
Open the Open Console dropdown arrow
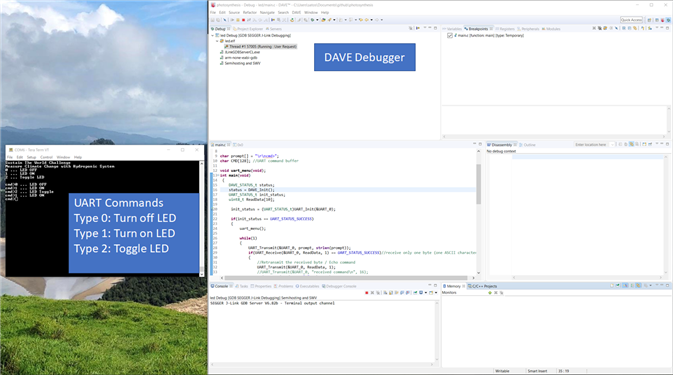coord(436,293)
